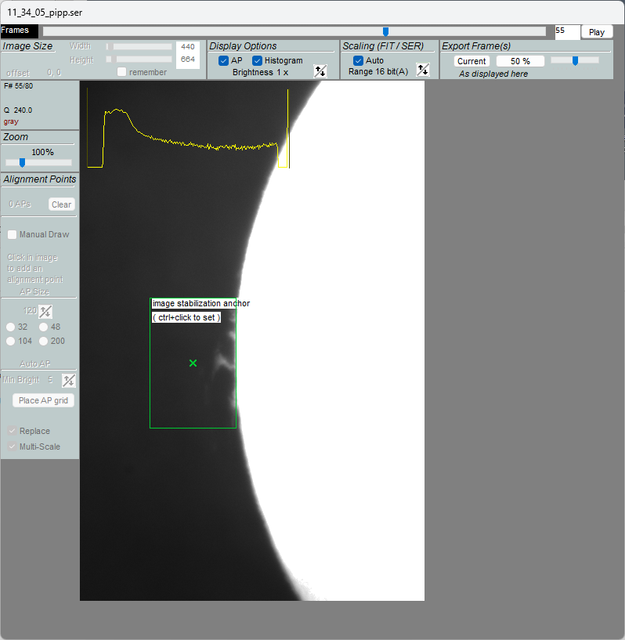Click the Clear alignment points button
This screenshot has height=640, width=625.
point(62,204)
